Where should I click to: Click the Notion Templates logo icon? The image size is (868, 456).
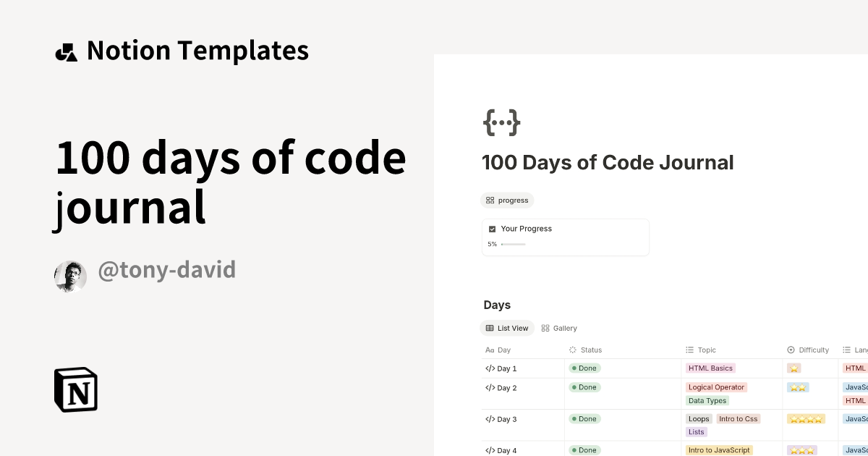66,50
